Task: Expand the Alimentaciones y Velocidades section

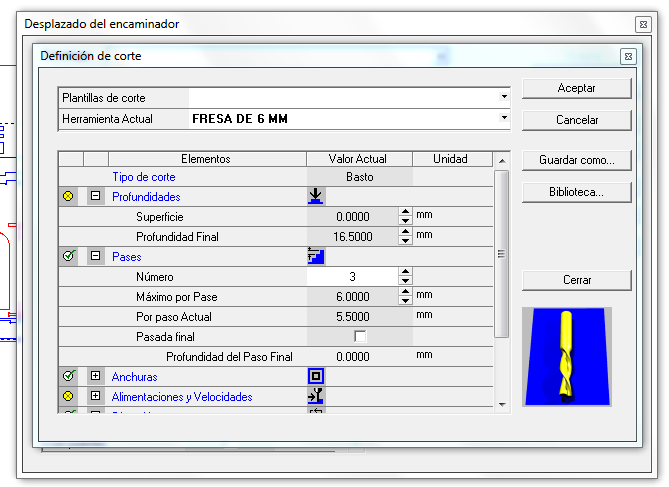Action: coord(96,396)
